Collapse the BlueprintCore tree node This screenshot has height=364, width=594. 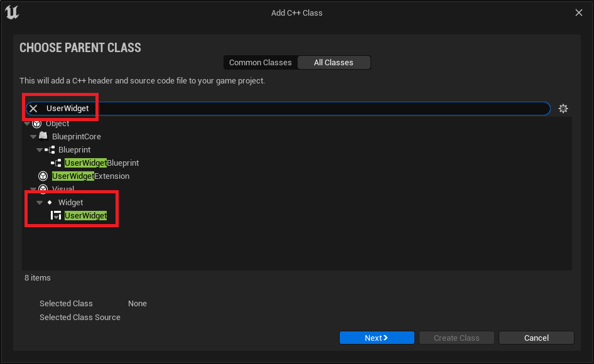[33, 137]
